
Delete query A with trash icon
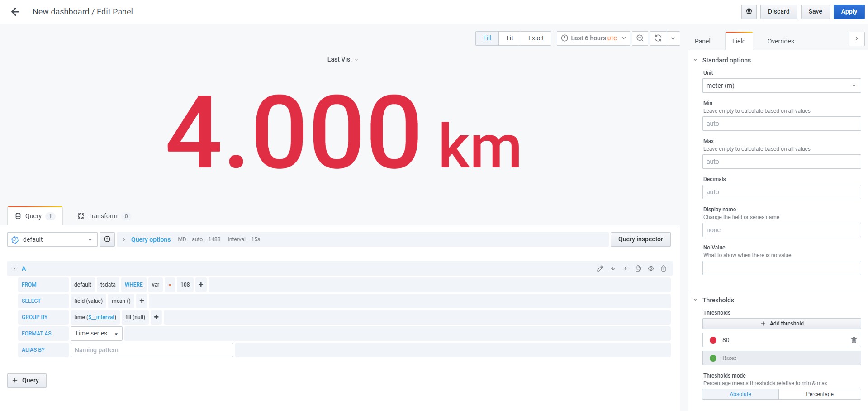click(664, 268)
